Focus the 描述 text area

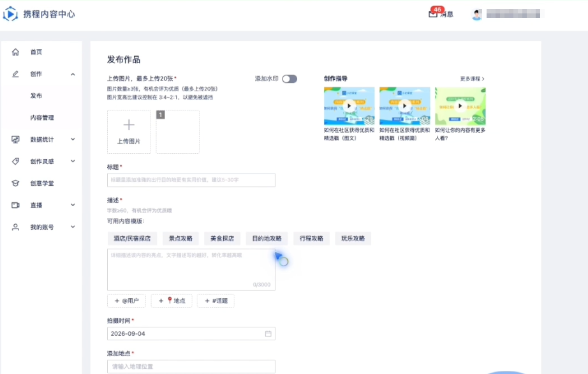click(x=191, y=270)
